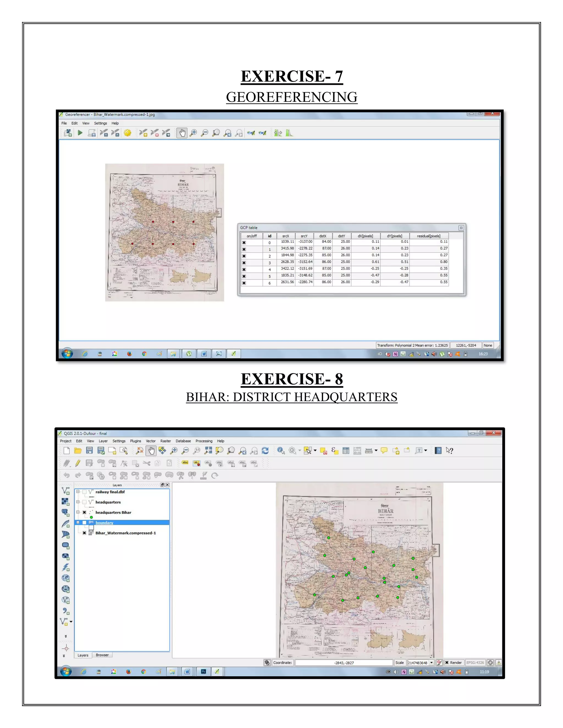
Task: Select Identify Features info tool in QGIS
Action: coord(281,451)
